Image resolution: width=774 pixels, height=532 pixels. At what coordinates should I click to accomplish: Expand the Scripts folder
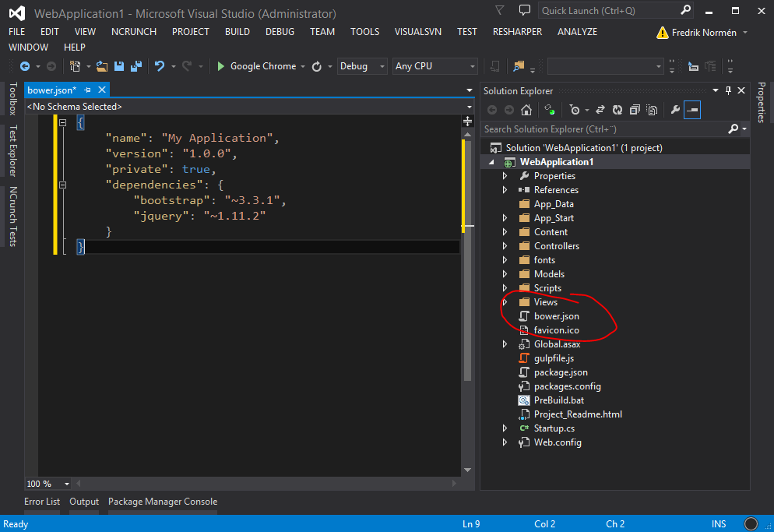pyautogui.click(x=505, y=288)
